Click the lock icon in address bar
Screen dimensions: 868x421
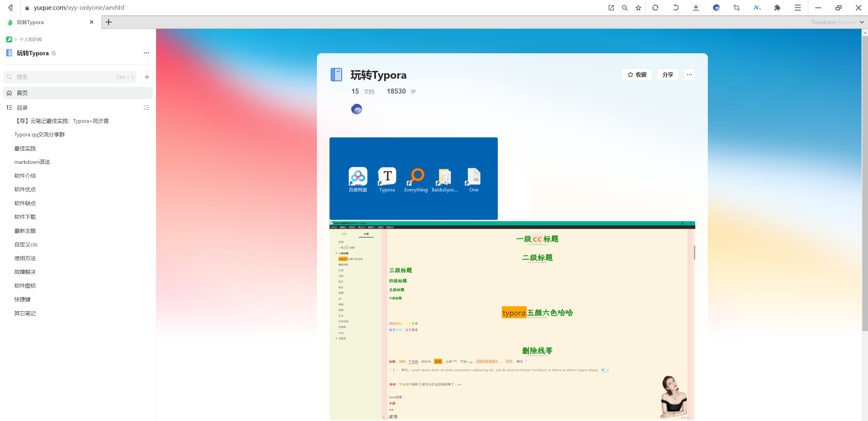click(x=27, y=8)
